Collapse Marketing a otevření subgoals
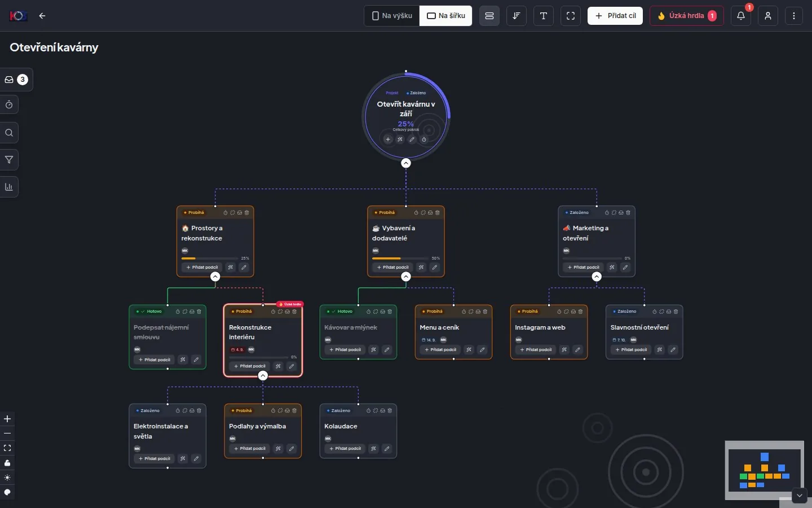 [597, 277]
